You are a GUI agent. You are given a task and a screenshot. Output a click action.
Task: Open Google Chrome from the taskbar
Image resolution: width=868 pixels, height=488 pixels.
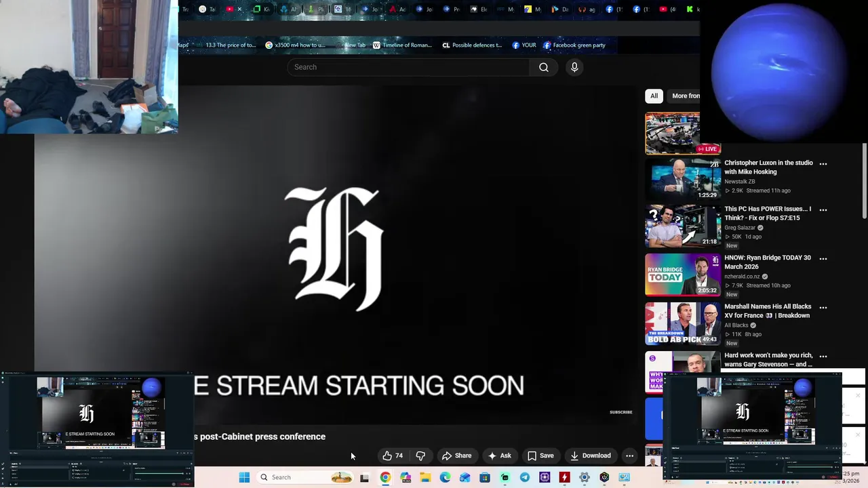[x=385, y=477]
